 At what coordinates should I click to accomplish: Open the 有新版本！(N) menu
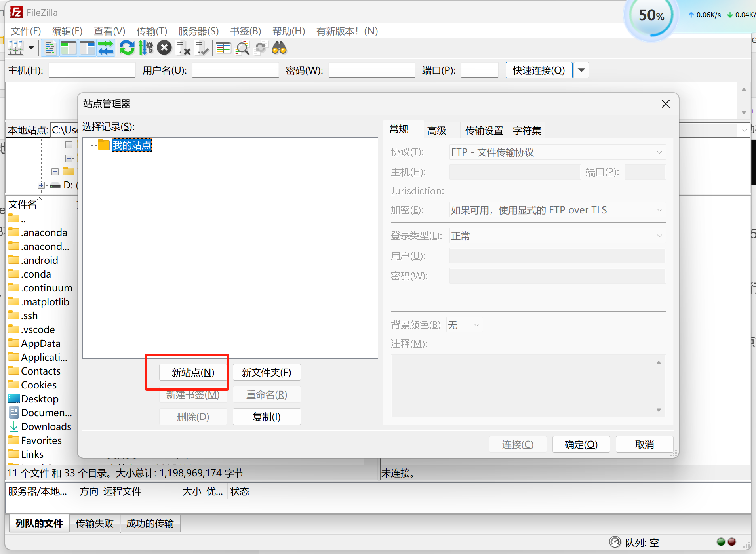347,31
